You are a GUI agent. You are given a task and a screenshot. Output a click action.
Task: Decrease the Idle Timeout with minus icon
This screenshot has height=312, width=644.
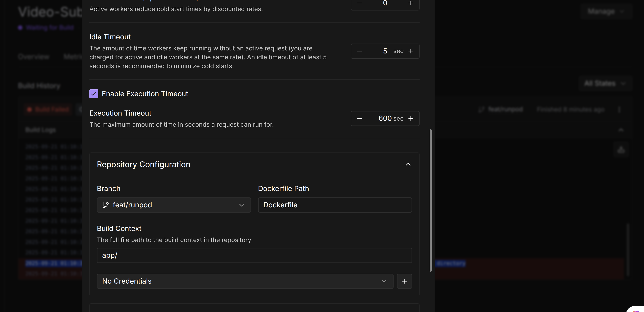tap(359, 51)
